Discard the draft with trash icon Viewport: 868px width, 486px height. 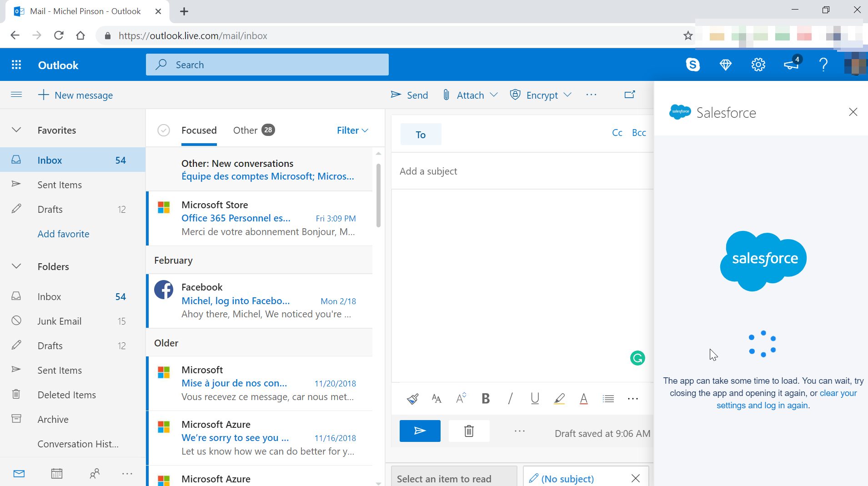click(x=469, y=431)
